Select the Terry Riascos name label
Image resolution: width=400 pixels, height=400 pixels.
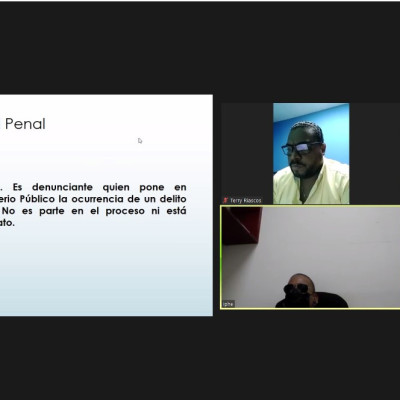[246, 201]
